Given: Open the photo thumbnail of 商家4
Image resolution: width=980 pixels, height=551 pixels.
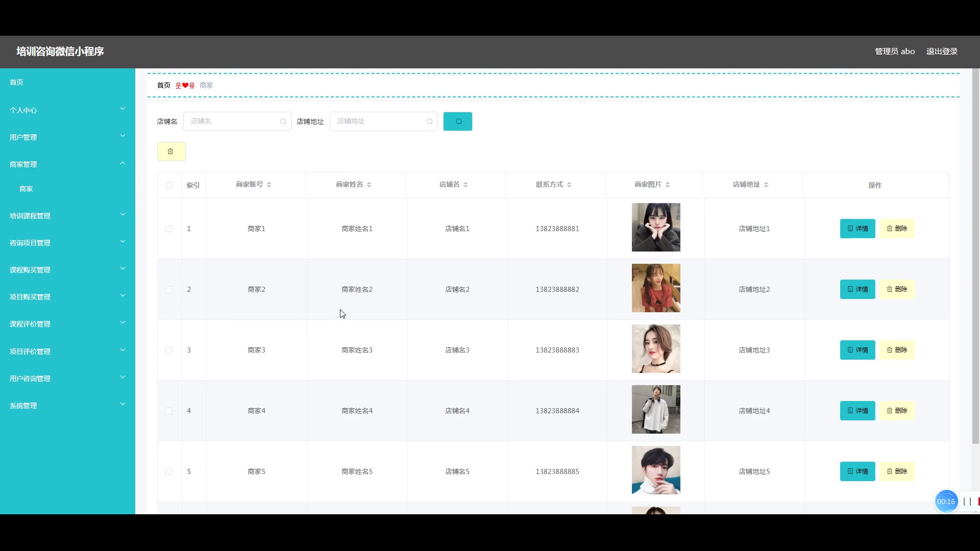Looking at the screenshot, I should pos(656,409).
